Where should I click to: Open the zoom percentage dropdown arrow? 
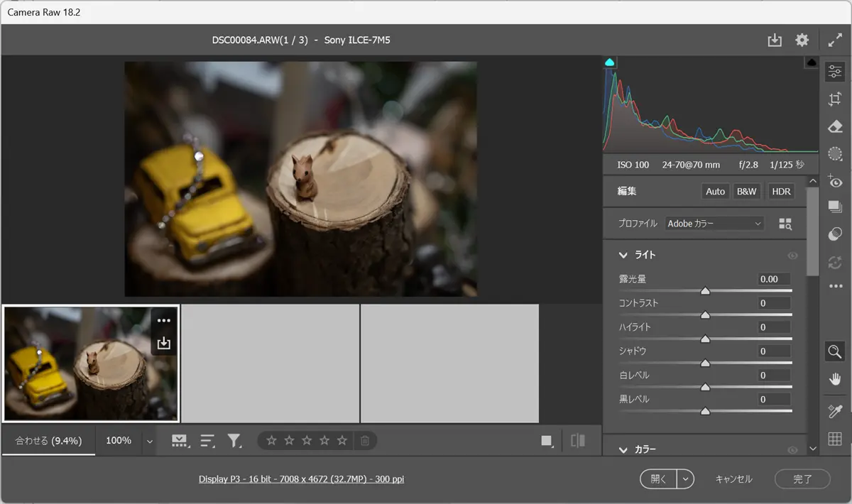(149, 441)
